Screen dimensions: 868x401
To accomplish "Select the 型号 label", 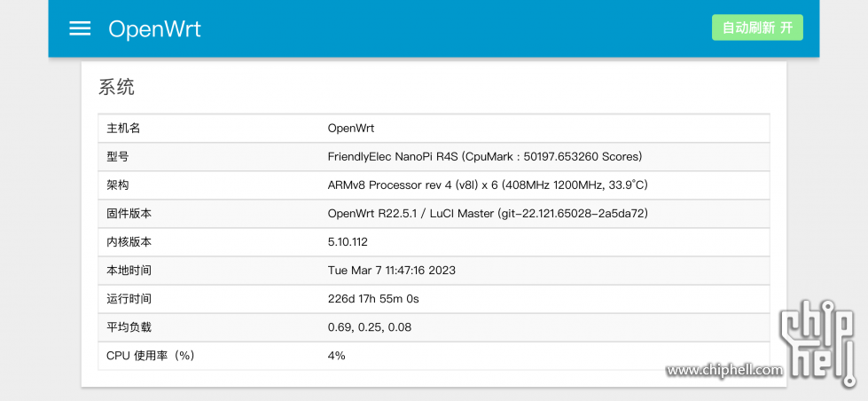I will tap(118, 157).
